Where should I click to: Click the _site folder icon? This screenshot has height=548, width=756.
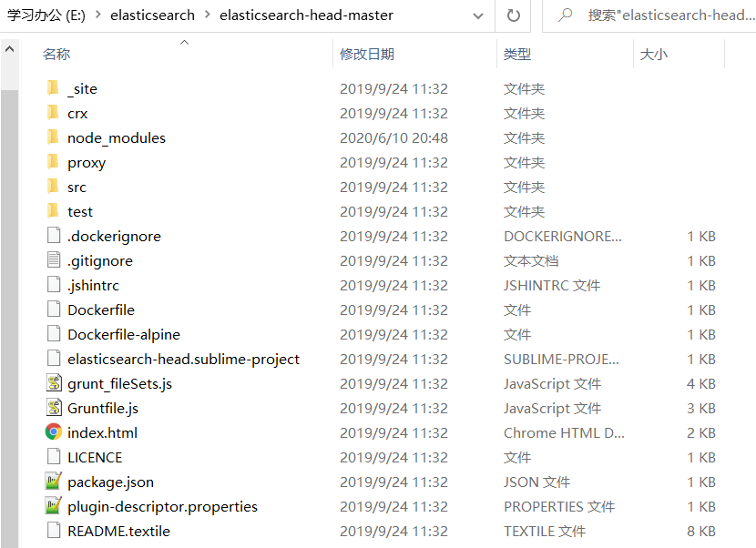pos(53,88)
